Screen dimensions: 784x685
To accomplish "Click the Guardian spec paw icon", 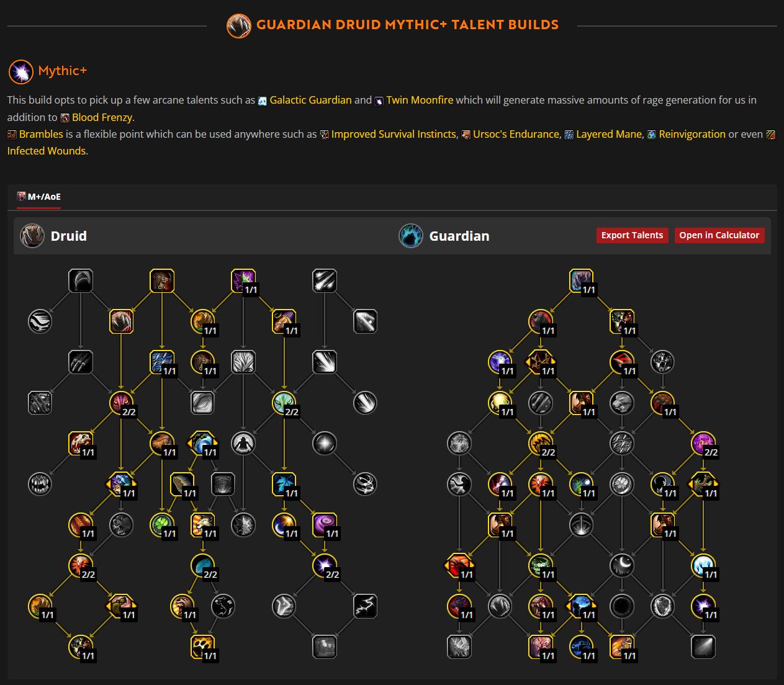I will tap(411, 236).
